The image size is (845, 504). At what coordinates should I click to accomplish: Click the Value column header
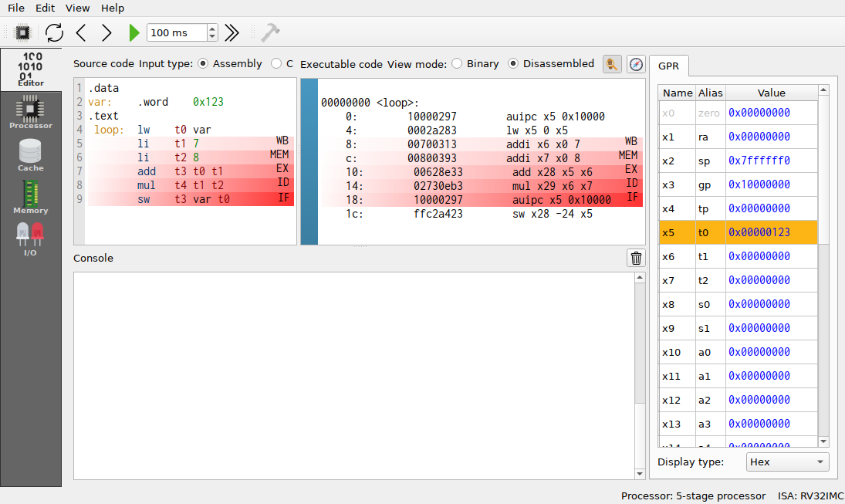(771, 93)
